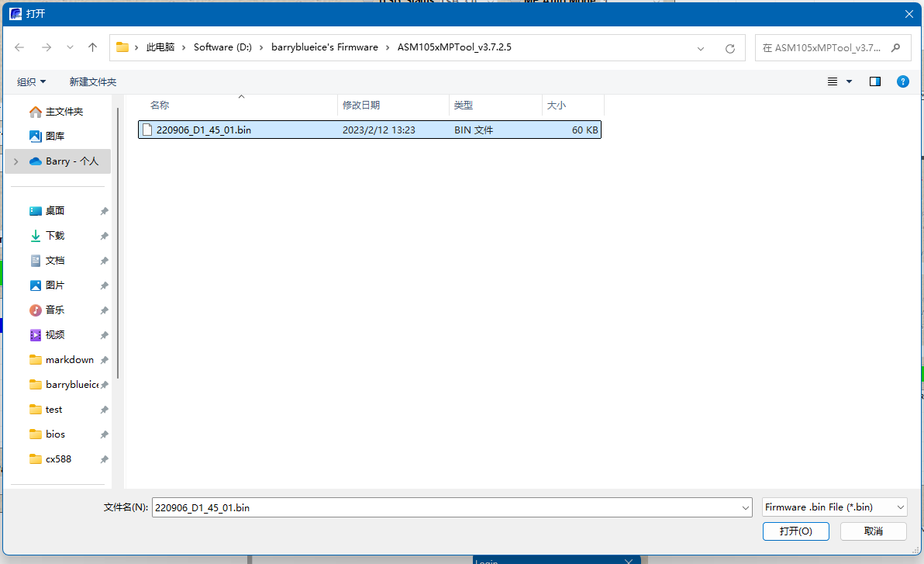Viewport: 924px width, 564px height.
Task: Navigate to 此电脑 in breadcrumb
Action: click(x=160, y=47)
